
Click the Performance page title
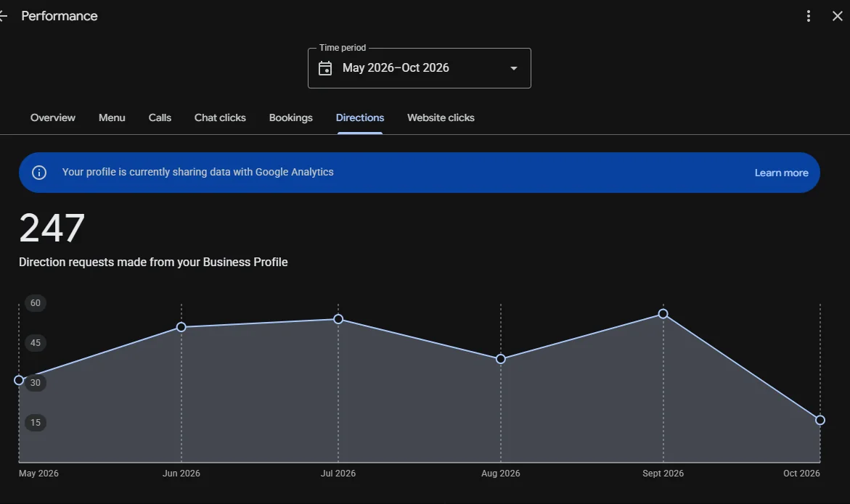pos(60,16)
